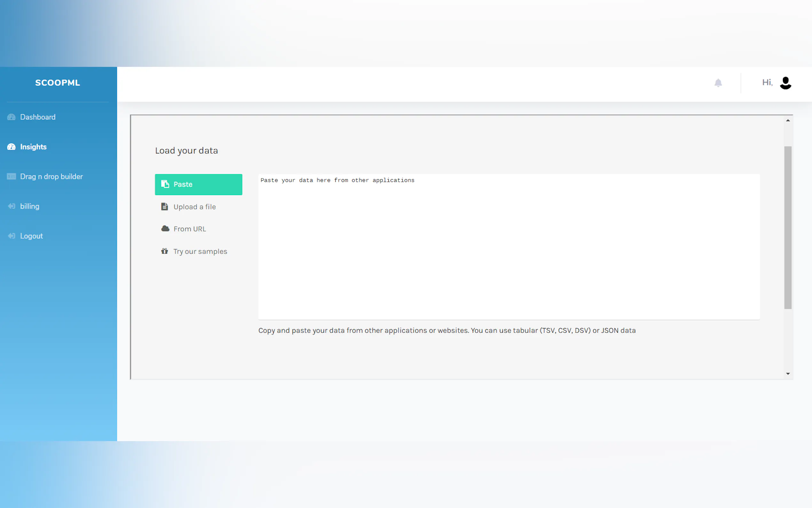Click the scrollbar down arrow
The image size is (812, 508).
click(788, 374)
